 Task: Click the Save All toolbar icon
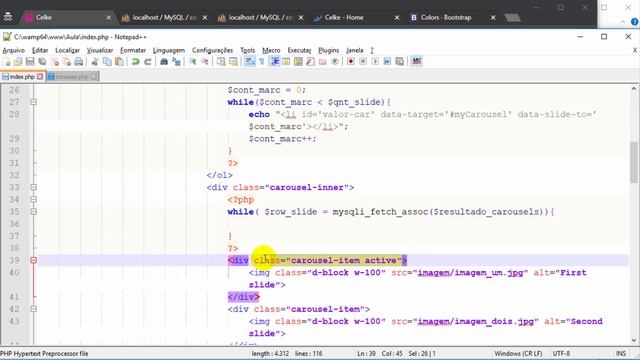pyautogui.click(x=42, y=61)
